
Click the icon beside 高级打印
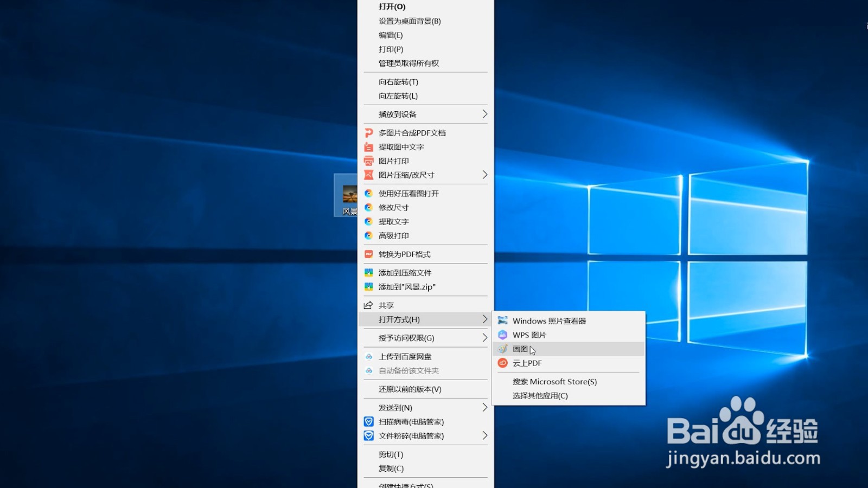click(x=368, y=236)
